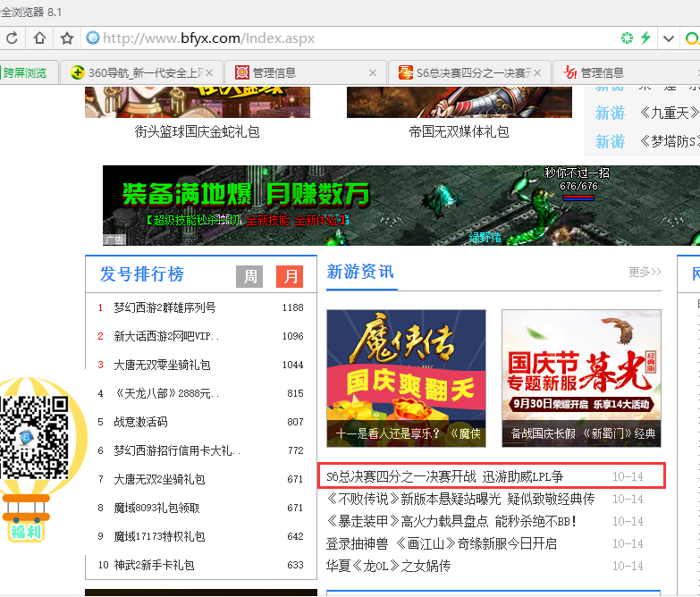The image size is (700, 597).
Task: Click the S6总决赛 tab favicon
Action: pyautogui.click(x=405, y=72)
